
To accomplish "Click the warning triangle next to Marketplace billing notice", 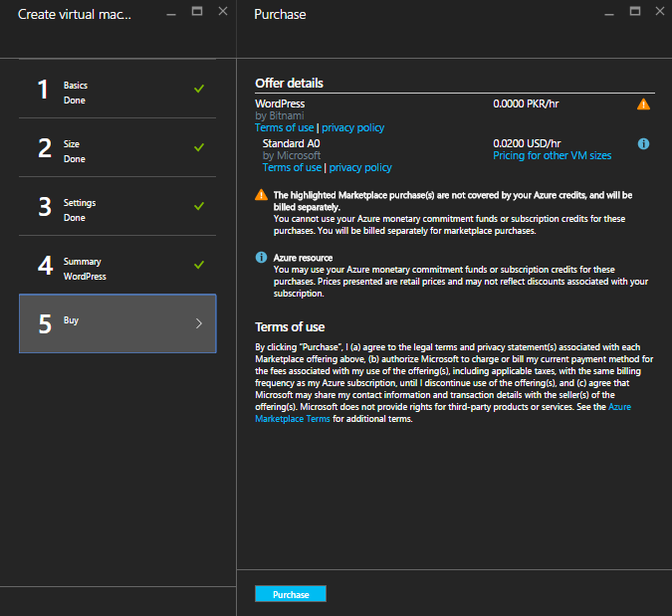I will [261, 195].
